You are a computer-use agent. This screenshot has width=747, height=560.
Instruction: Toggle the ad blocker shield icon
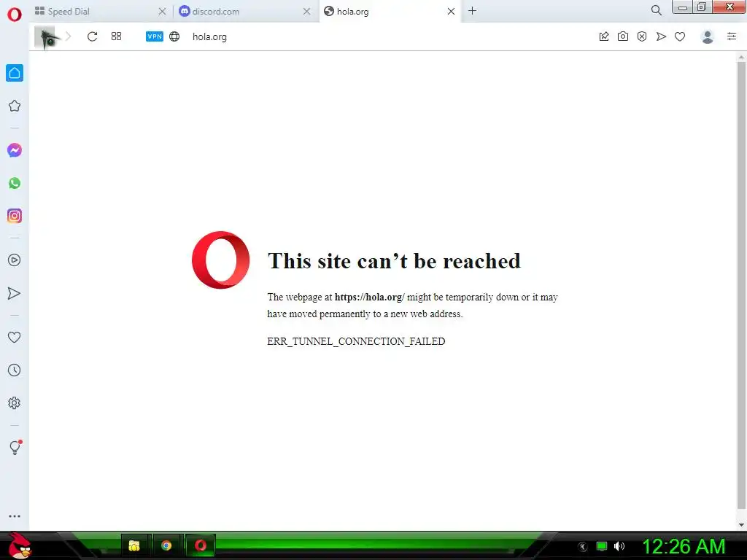pyautogui.click(x=642, y=36)
